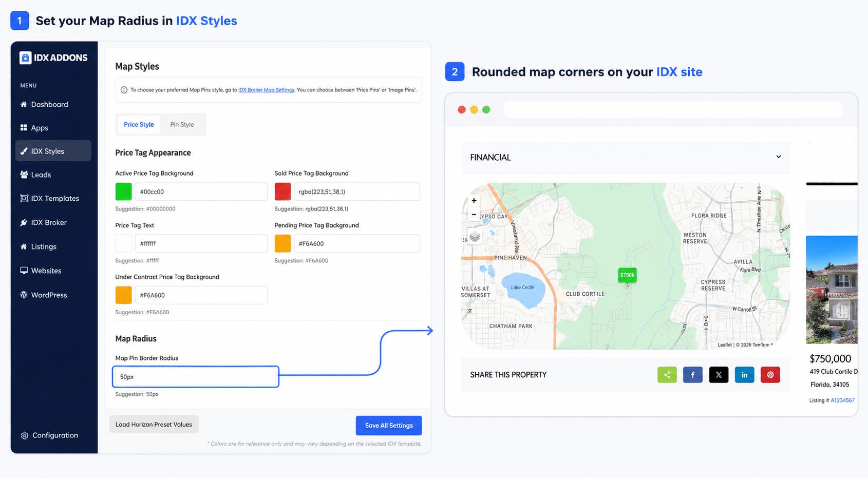Click the $750,000 listing price
Viewport: 868px width, 478px height.
(830, 359)
